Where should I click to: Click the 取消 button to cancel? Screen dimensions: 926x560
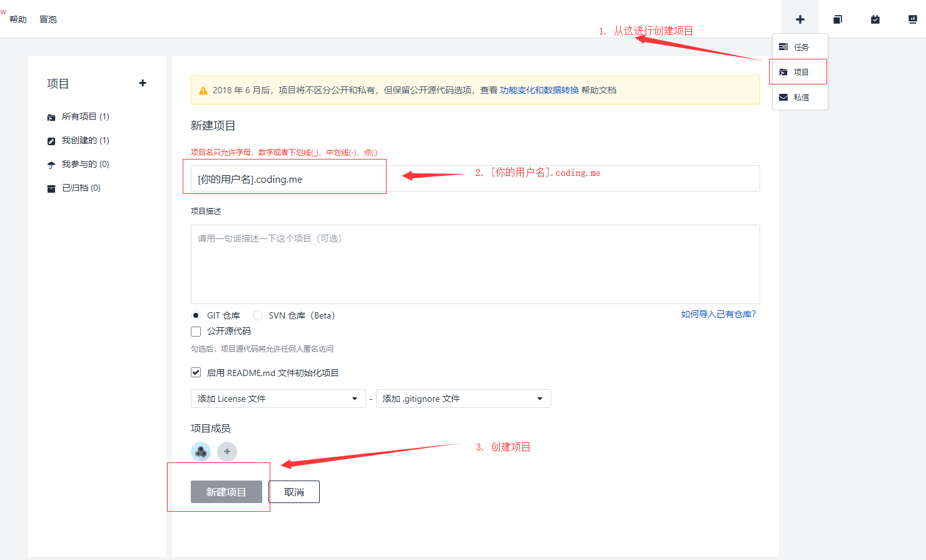click(x=294, y=491)
